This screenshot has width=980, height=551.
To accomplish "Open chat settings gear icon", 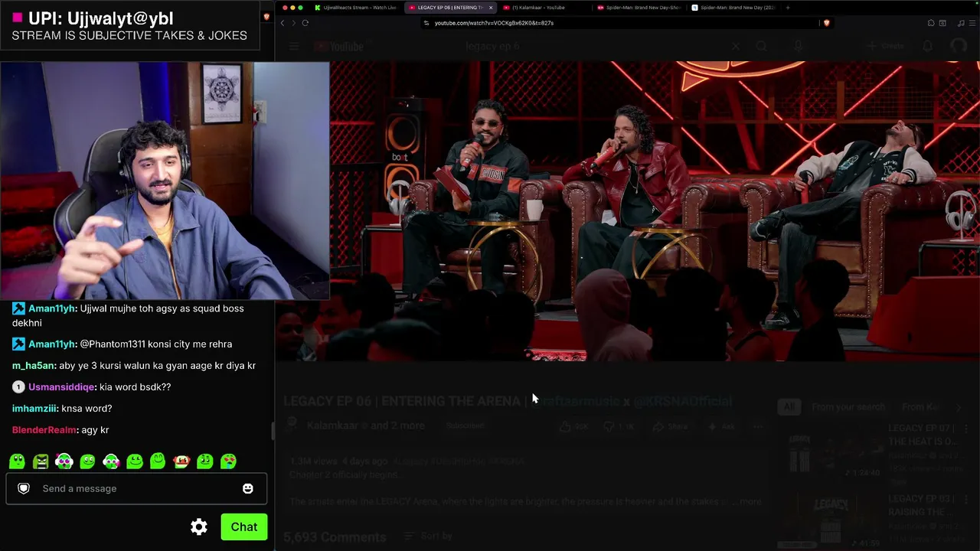I will (199, 527).
